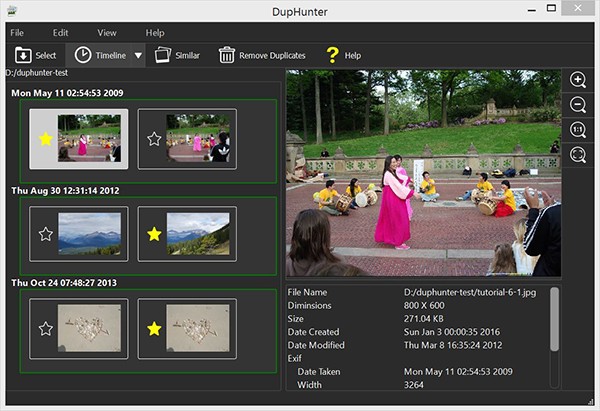This screenshot has width=600, height=411.
Task: Open the Similar images view
Action: point(163,55)
